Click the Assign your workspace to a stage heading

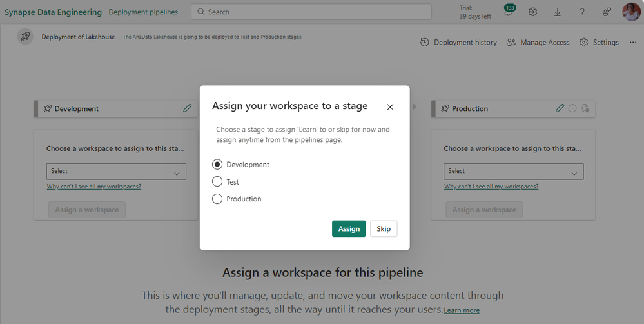click(x=290, y=106)
